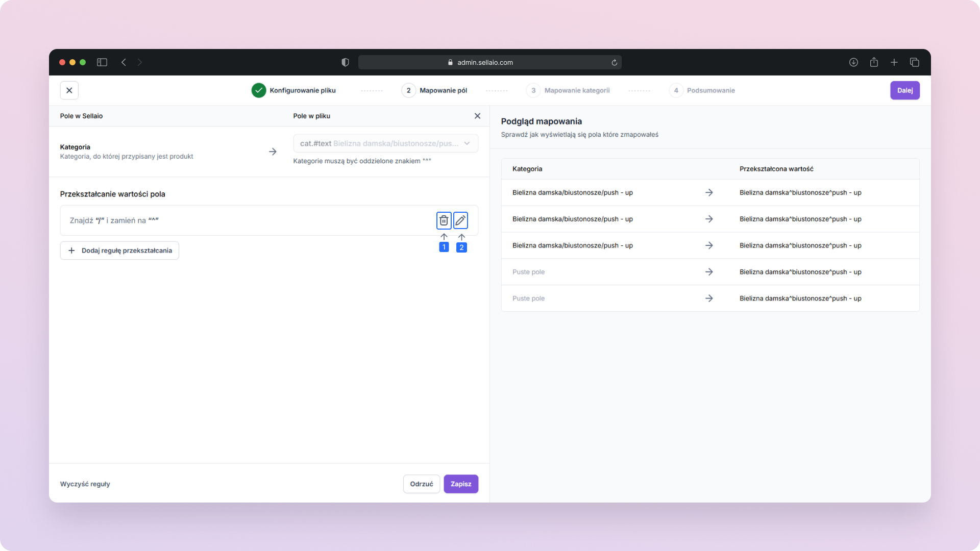This screenshot has width=980, height=551.
Task: Click the Dalej button
Action: pos(905,90)
